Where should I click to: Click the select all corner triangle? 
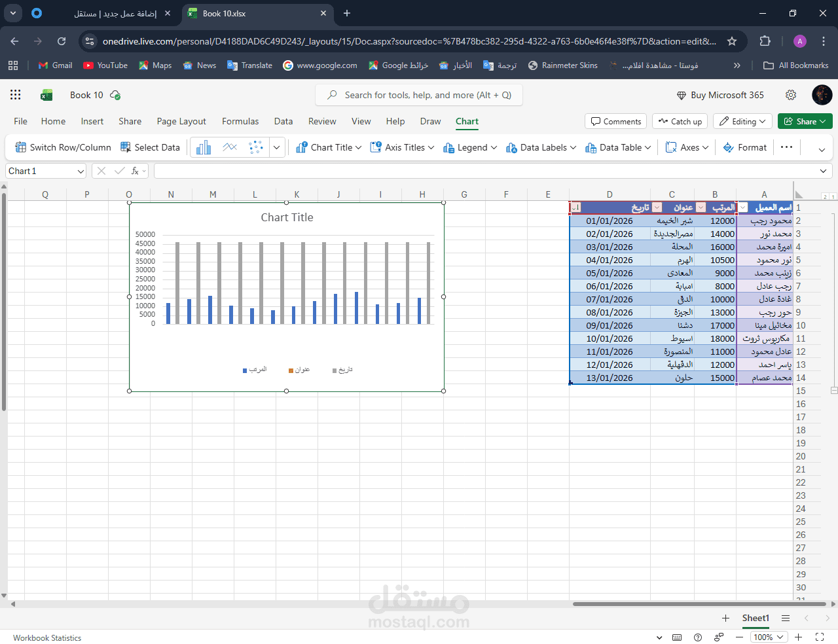click(799, 194)
